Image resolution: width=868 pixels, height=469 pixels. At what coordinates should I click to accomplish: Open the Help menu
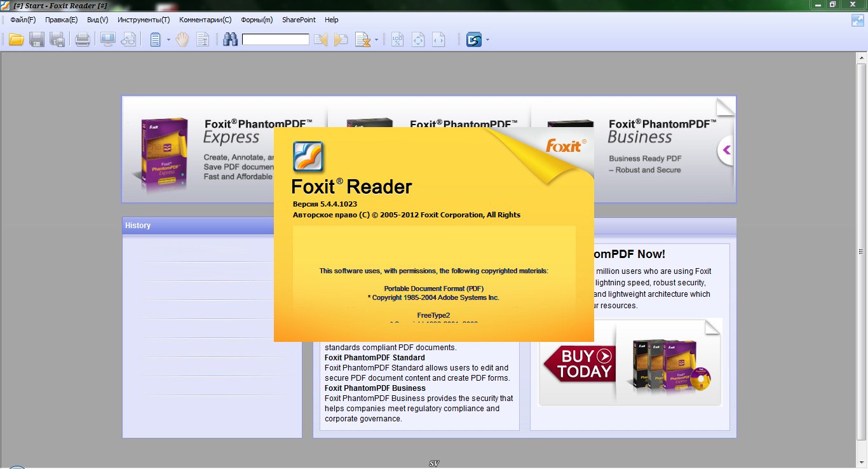coord(332,20)
